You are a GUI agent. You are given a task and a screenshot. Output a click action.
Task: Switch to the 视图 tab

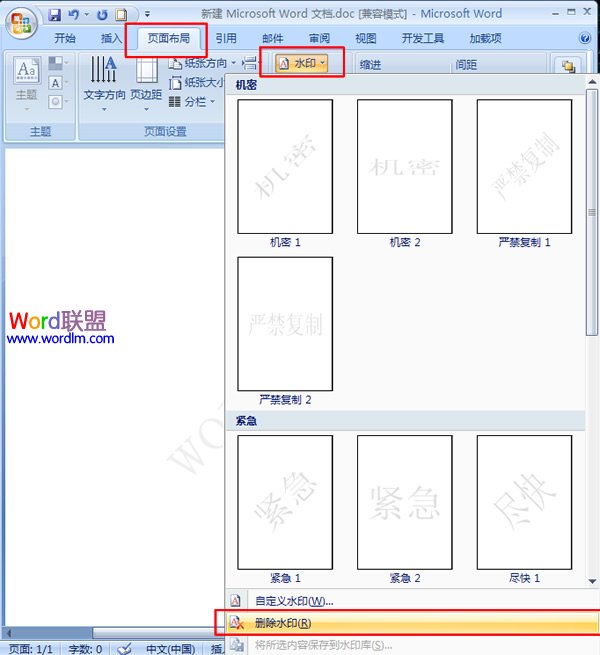tap(366, 38)
